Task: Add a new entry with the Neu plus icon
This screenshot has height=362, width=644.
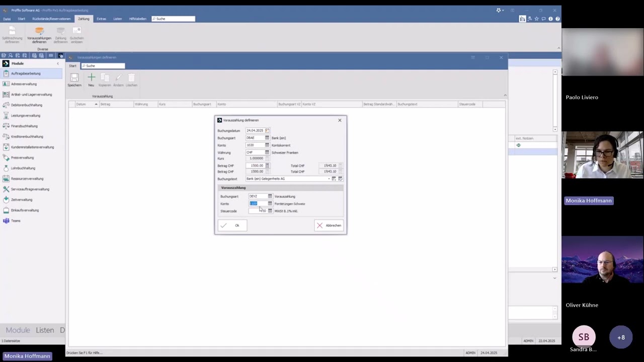Action: coord(91,77)
